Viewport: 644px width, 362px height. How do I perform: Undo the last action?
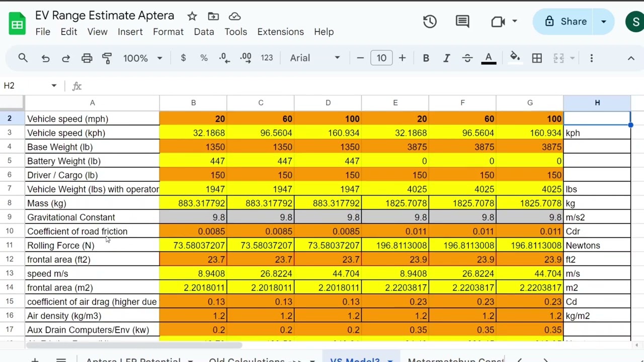[x=45, y=58]
